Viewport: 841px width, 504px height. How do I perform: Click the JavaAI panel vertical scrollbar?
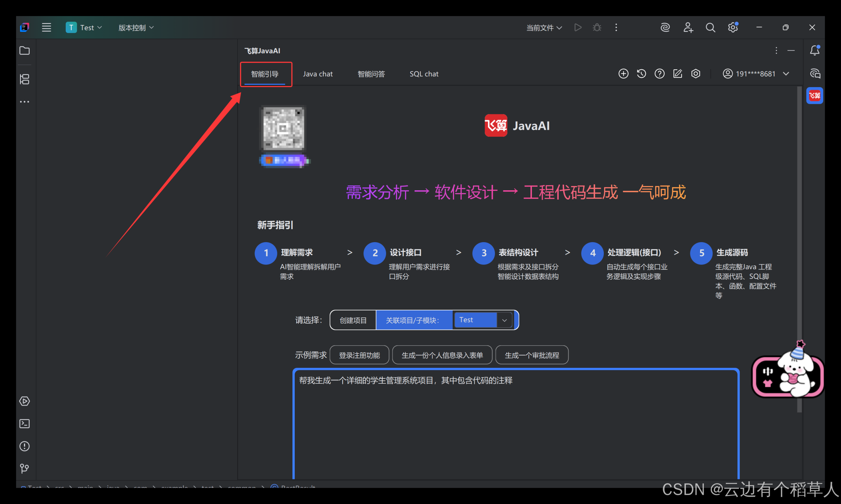tap(799, 250)
